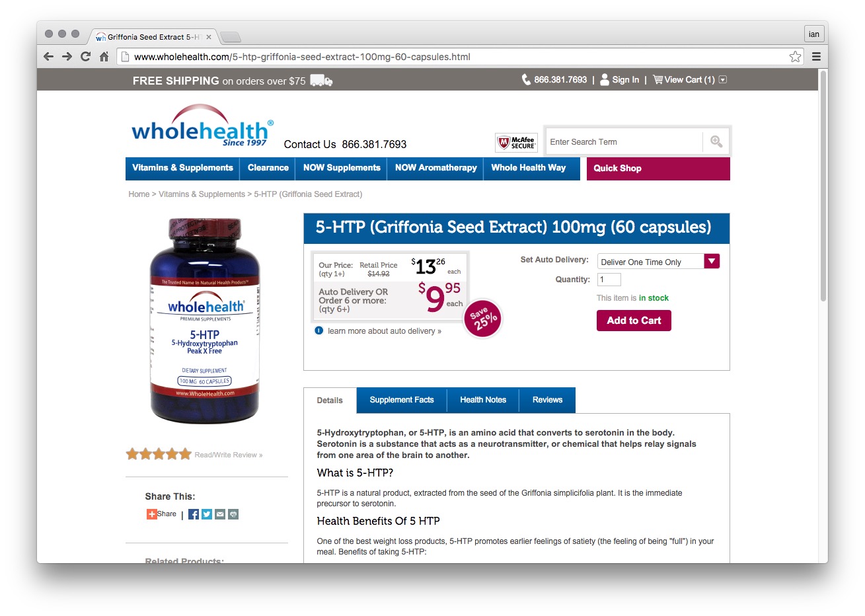Screen dimensions: 865x616
Task: Reload the page with refresh icon
Action: point(85,57)
